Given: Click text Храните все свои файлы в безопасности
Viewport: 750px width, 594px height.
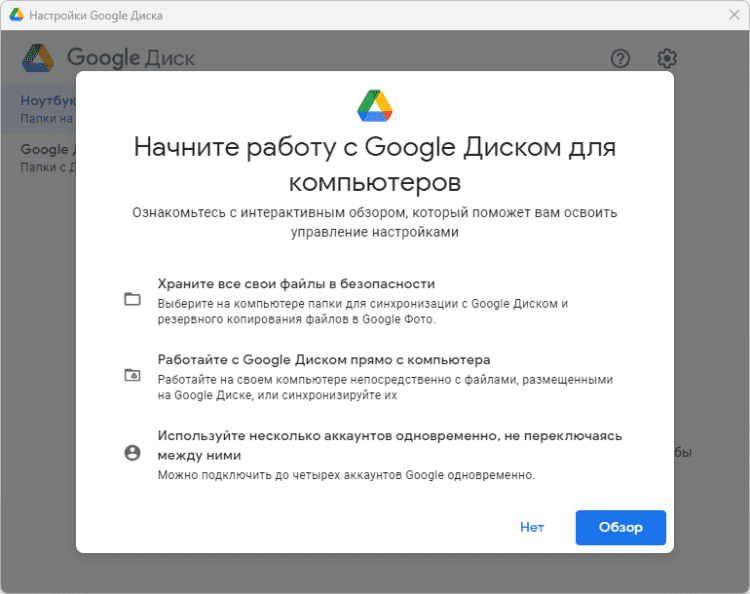Looking at the screenshot, I should point(296,284).
